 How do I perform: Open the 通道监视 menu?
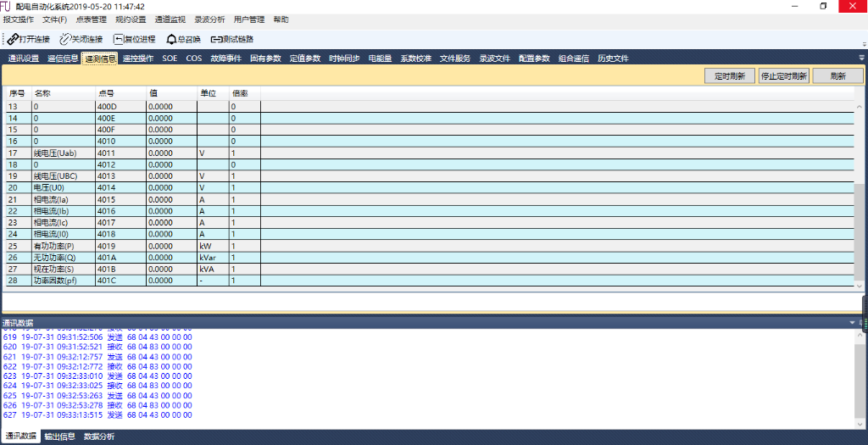[170, 19]
